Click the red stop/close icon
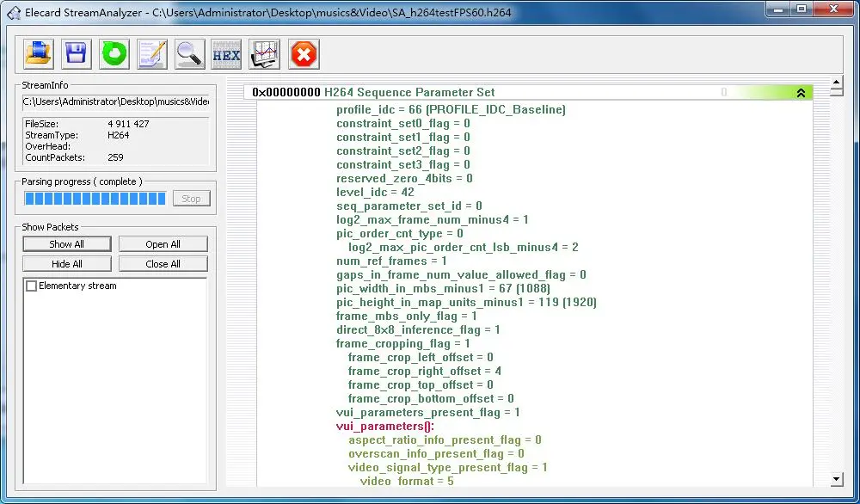The height and width of the screenshot is (504, 860). pyautogui.click(x=304, y=54)
